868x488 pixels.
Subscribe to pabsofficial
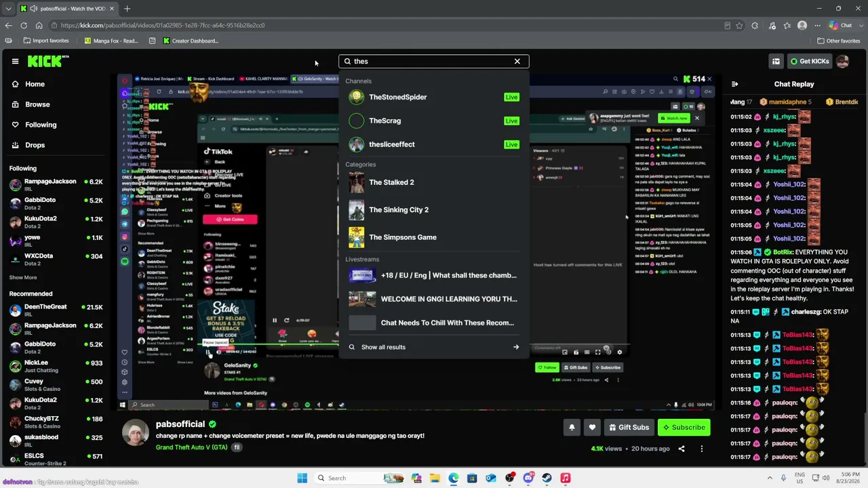pos(684,428)
